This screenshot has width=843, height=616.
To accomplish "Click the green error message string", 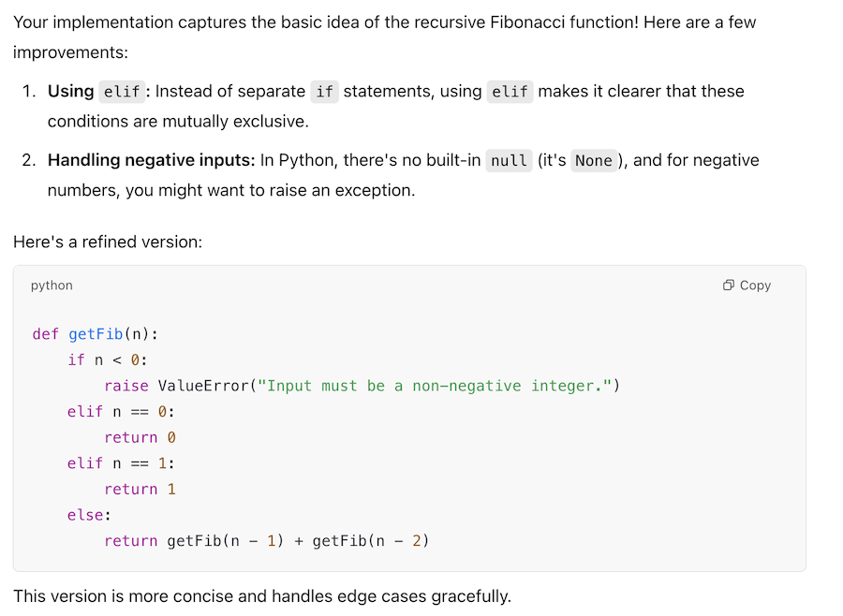I will 436,386.
